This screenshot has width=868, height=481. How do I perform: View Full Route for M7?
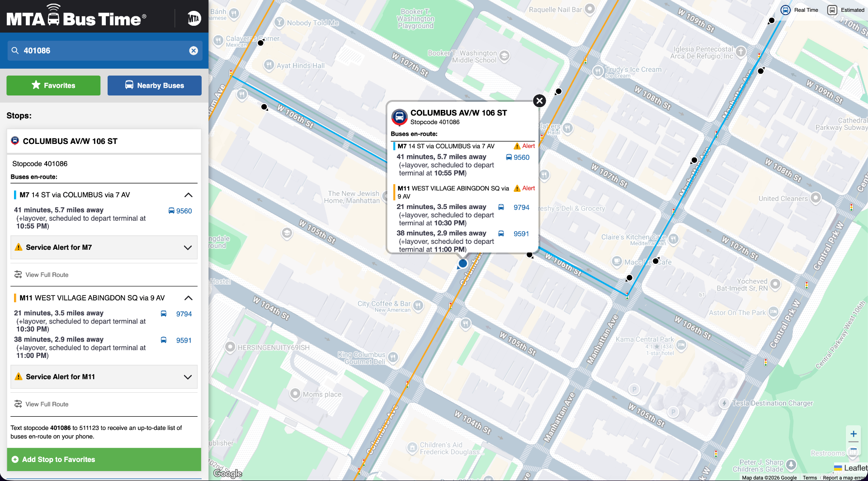click(x=47, y=275)
